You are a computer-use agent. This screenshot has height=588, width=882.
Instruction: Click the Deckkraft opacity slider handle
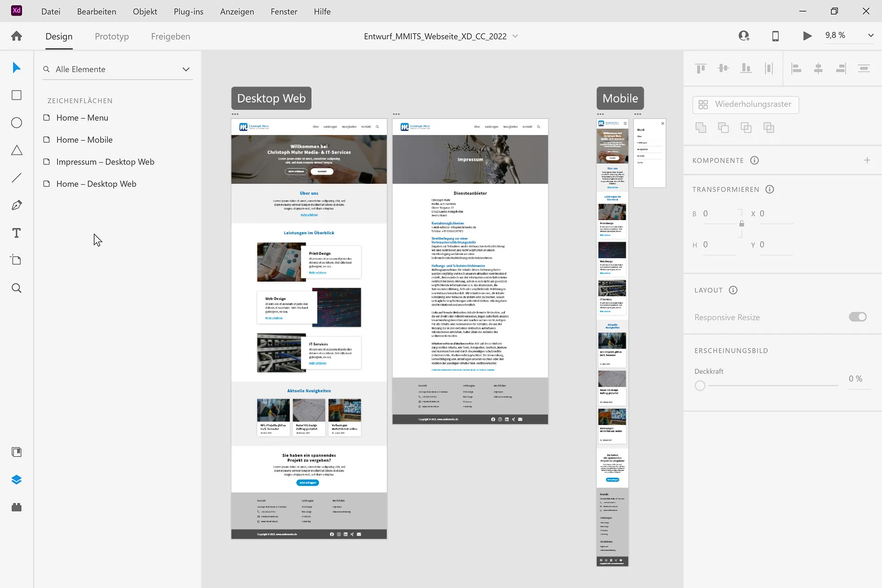[x=700, y=386]
